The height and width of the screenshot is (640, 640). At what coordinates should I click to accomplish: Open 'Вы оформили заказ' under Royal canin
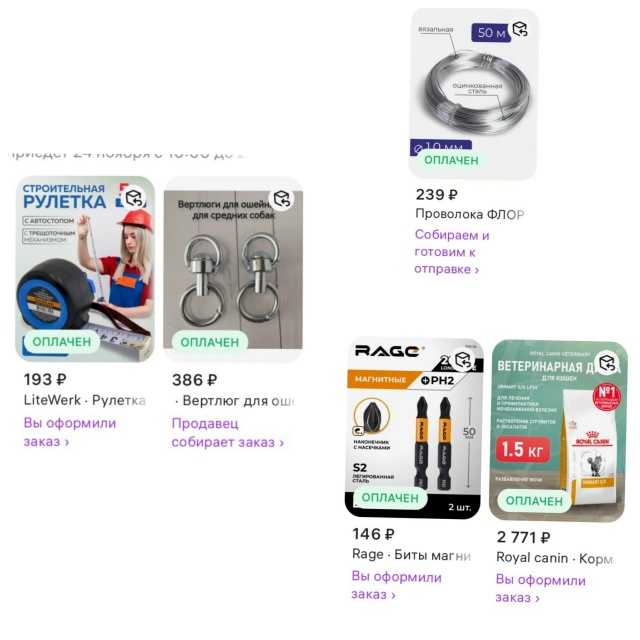point(541,589)
